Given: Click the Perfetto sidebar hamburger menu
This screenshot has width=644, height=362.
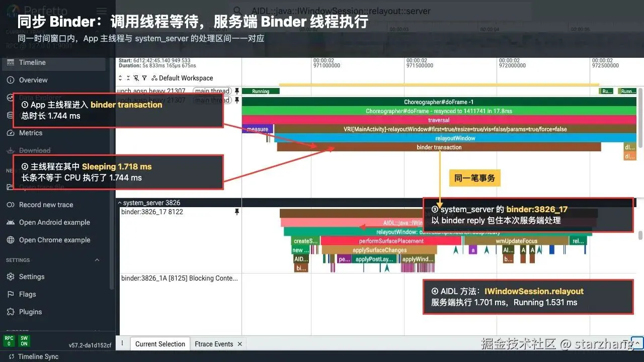Looking at the screenshot, I should [101, 11].
